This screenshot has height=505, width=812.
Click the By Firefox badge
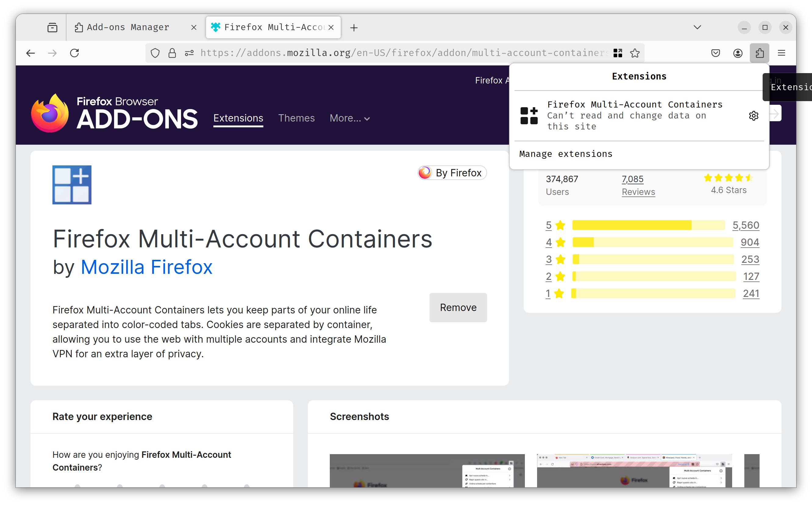click(452, 173)
